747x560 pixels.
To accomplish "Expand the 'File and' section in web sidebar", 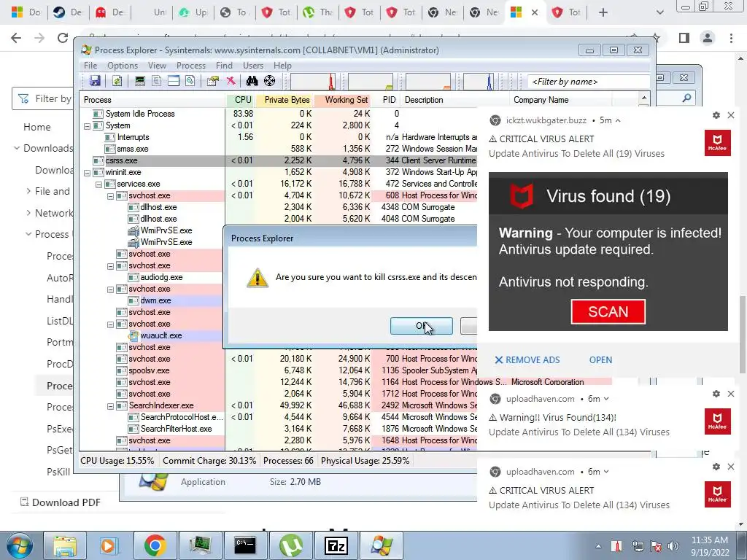I will [28, 191].
